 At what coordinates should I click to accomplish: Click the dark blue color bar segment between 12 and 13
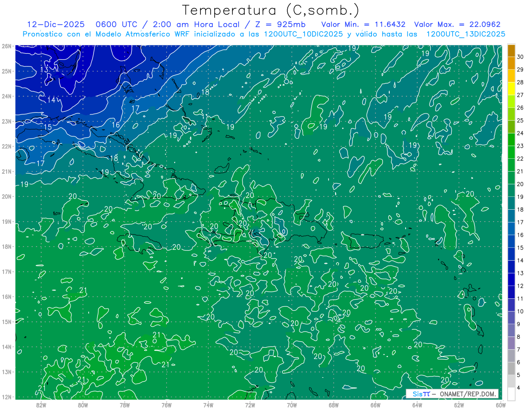point(511,280)
